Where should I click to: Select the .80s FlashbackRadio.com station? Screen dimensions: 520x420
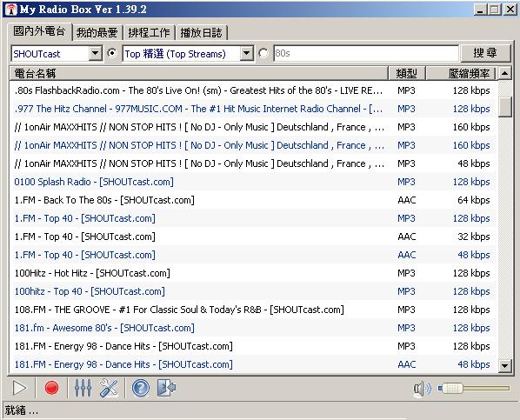254,90
